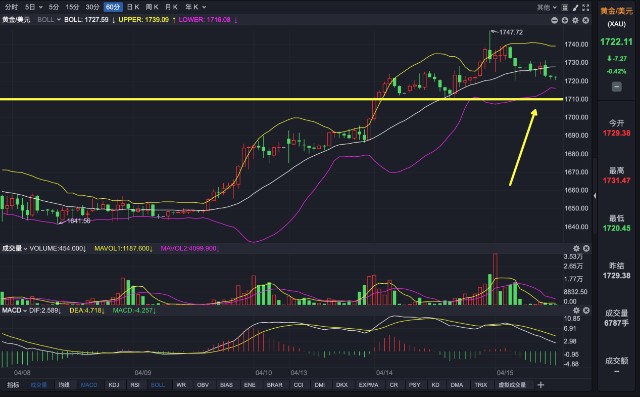Click the UPPER: 1739.09 readout
The height and width of the screenshot is (397, 640).
(144, 20)
